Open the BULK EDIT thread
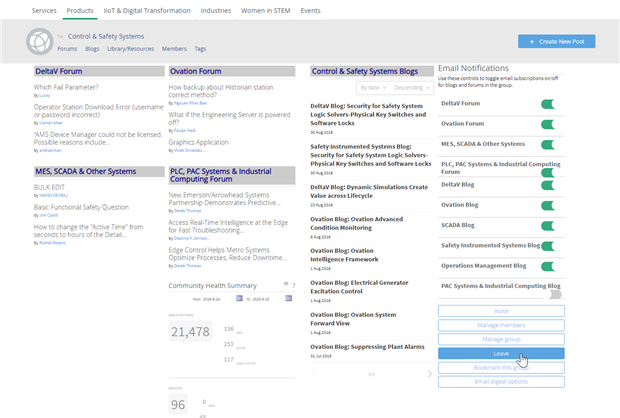The width and height of the screenshot is (620, 418). click(x=49, y=187)
